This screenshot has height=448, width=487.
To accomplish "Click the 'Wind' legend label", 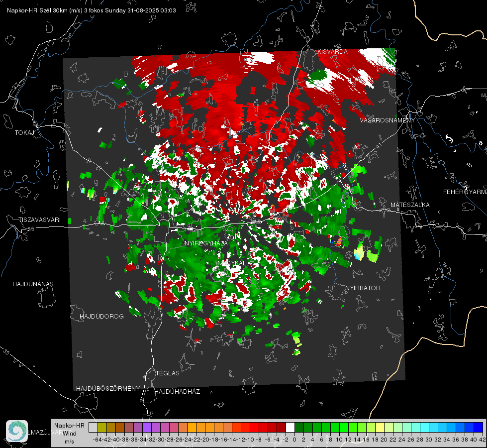I will [69, 434].
